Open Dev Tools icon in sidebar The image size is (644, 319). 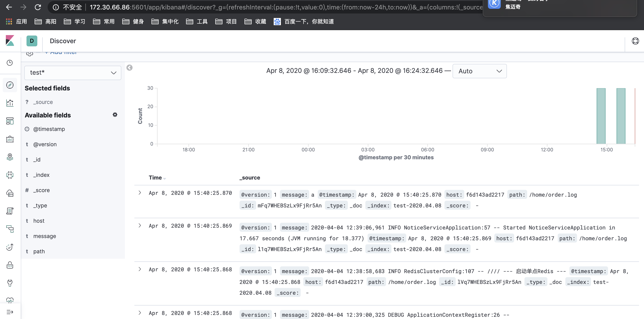(10, 283)
